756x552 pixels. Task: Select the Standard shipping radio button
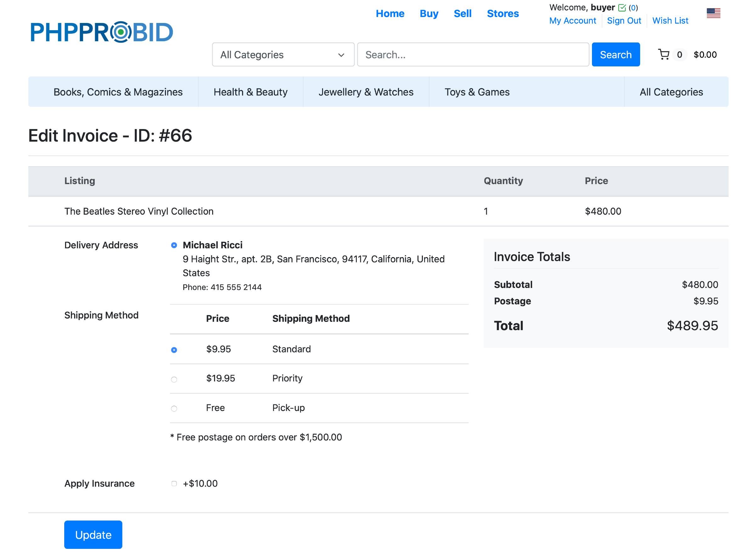pyautogui.click(x=174, y=350)
